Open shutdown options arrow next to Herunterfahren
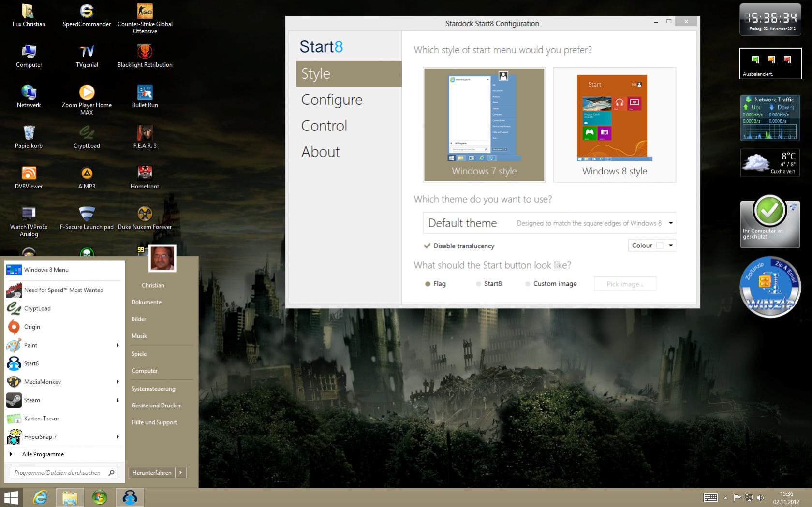Screen dimensions: 812x507 click(180, 473)
